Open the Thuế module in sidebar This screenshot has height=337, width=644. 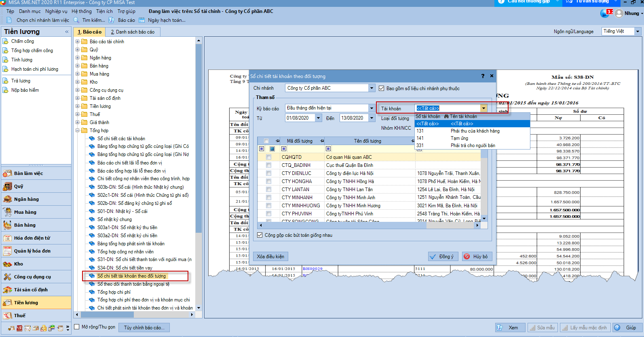click(x=36, y=316)
